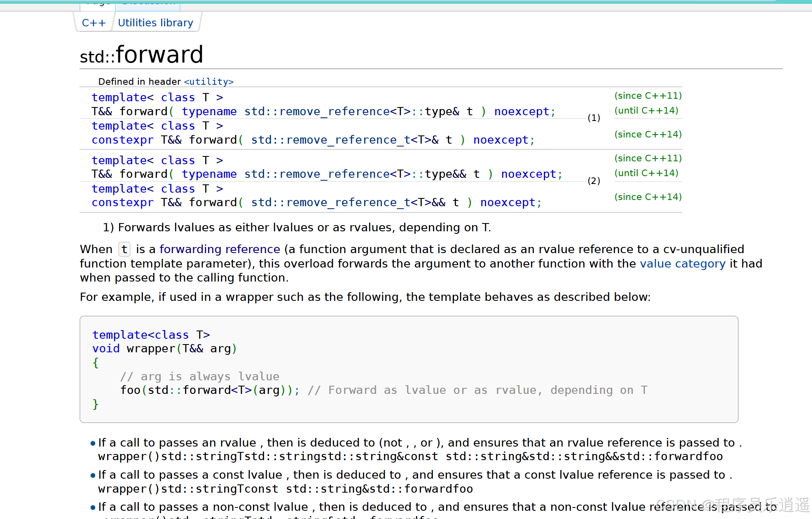Click template link inside the code example
812x519 pixels.
pyautogui.click(x=120, y=335)
